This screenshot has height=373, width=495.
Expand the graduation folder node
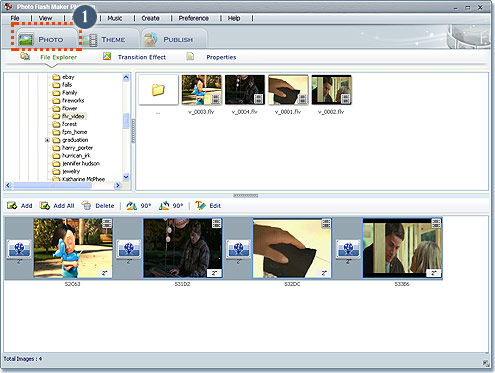(47, 140)
